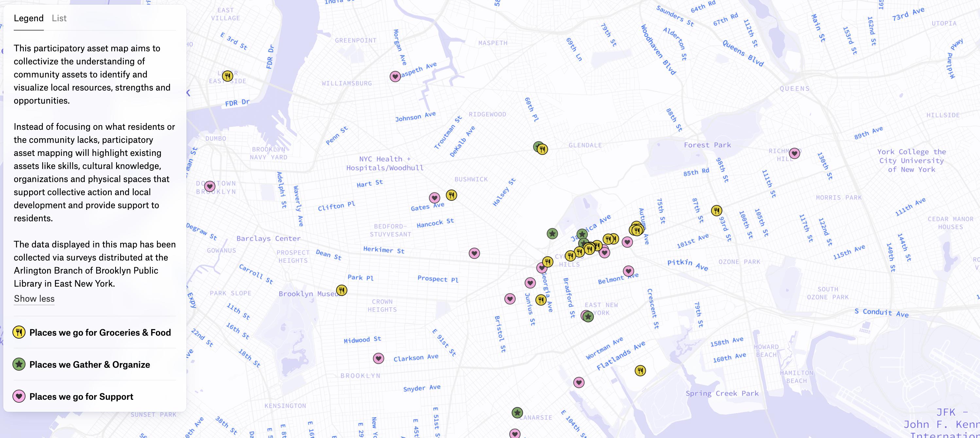Click the food marker near Gates Ave
This screenshot has width=980, height=438.
(451, 195)
